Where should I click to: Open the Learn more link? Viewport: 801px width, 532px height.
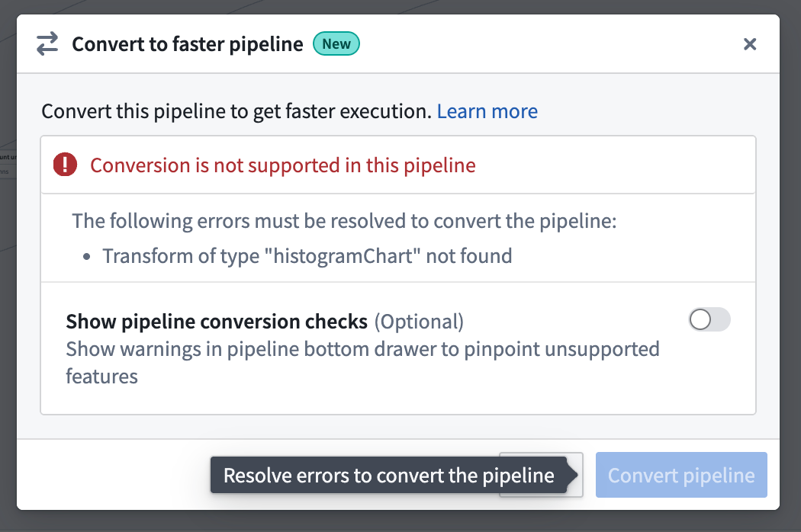point(487,111)
